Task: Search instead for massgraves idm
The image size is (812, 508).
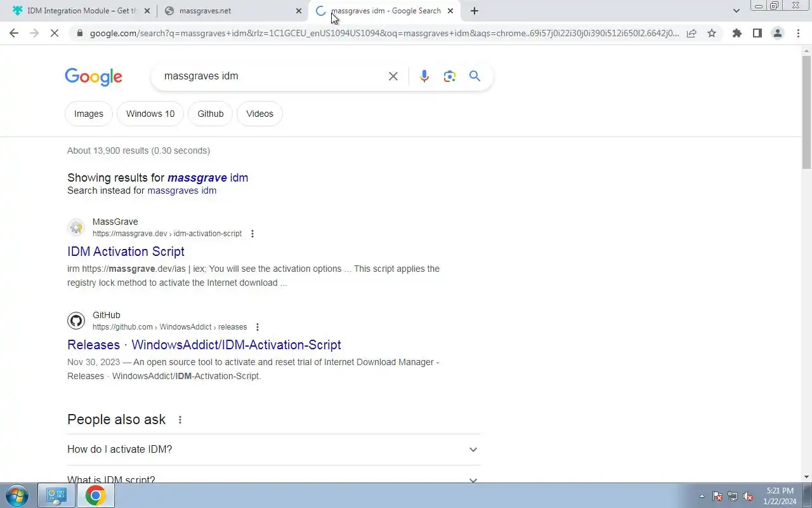Action: click(x=181, y=190)
